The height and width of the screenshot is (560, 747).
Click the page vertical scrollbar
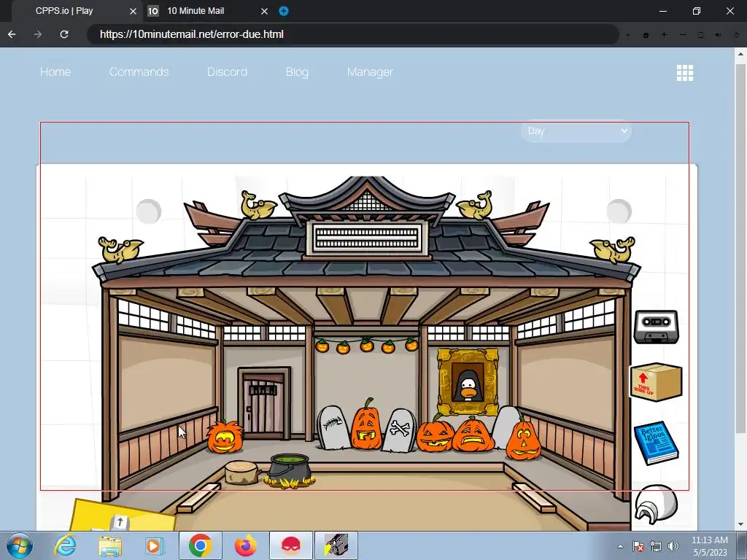tap(740, 248)
